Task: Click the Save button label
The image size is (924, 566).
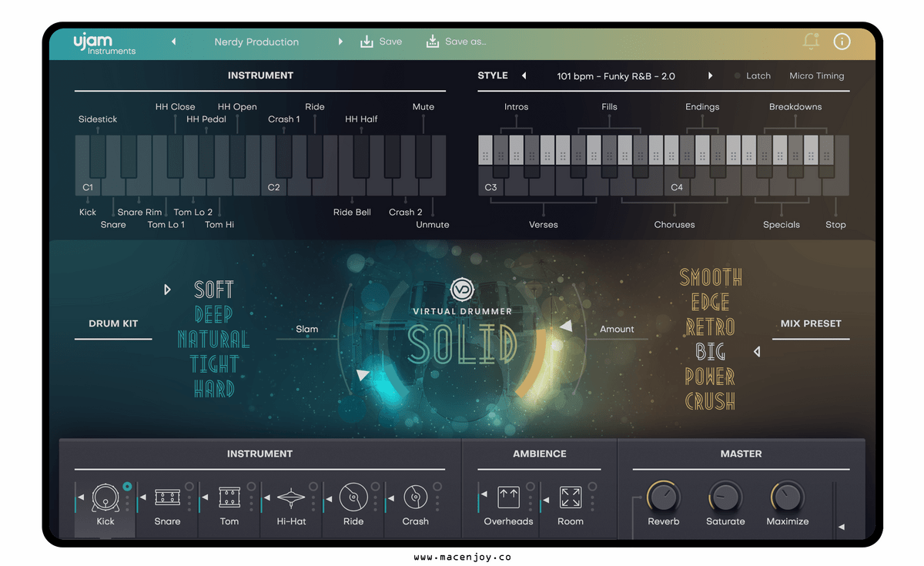Action: click(390, 42)
